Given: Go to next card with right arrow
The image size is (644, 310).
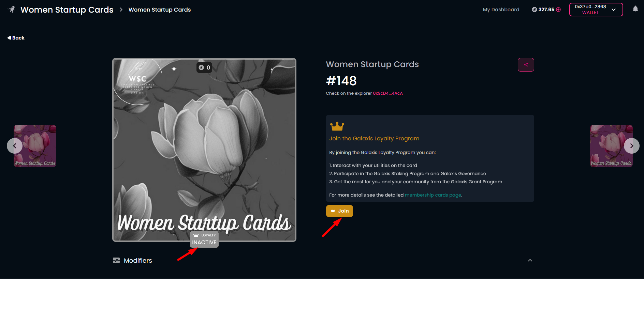Looking at the screenshot, I should point(631,146).
